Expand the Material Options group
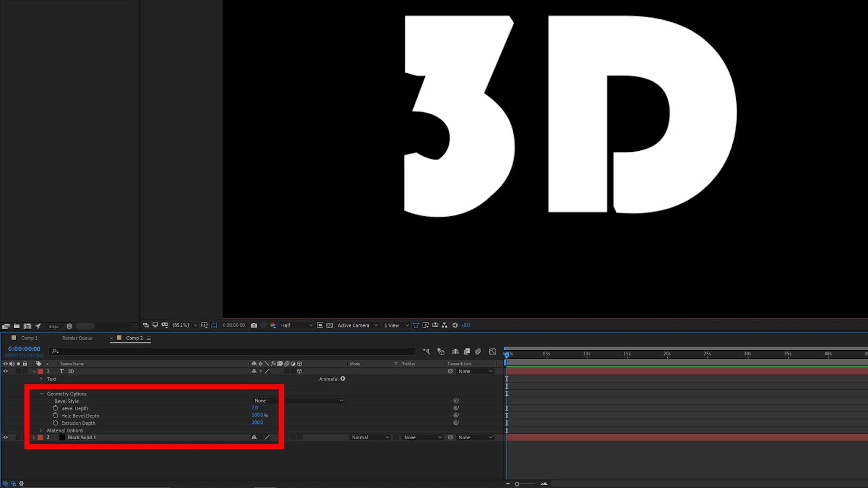Screen dimensions: 868x488 click(x=41, y=431)
